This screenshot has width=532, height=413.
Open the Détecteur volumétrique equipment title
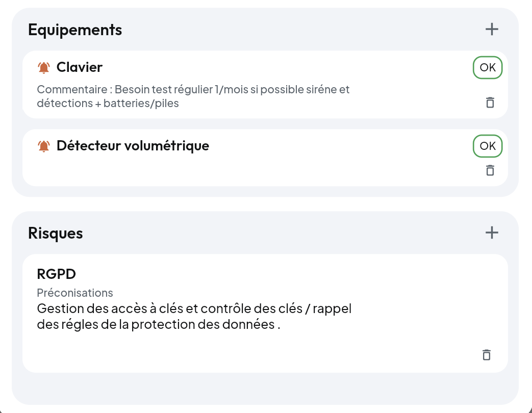[x=133, y=146]
